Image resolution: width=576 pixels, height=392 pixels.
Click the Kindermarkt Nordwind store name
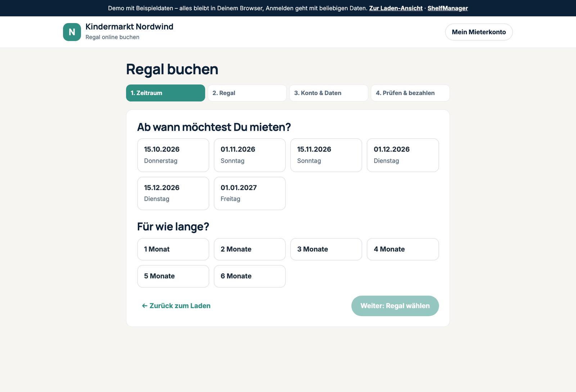129,27
